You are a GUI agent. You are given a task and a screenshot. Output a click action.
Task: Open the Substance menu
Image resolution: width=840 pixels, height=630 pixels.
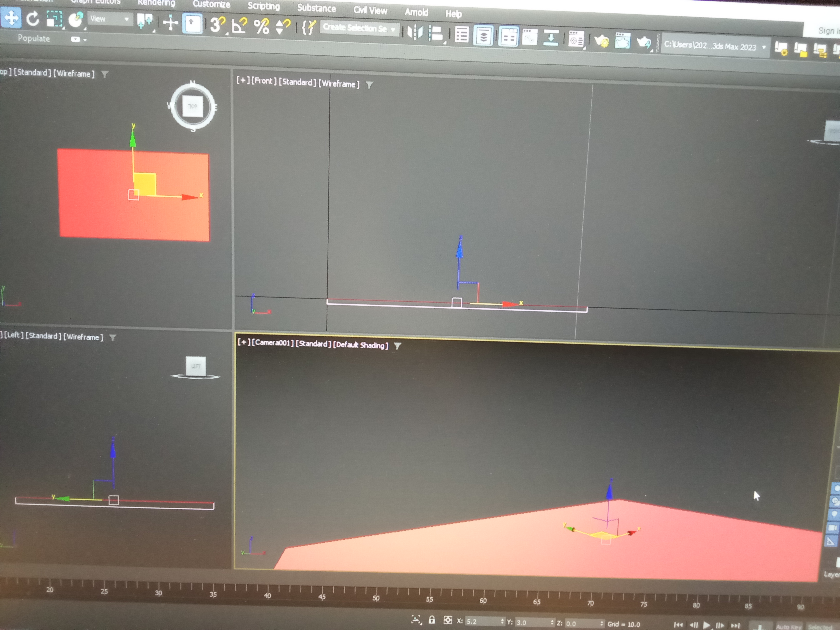click(316, 8)
